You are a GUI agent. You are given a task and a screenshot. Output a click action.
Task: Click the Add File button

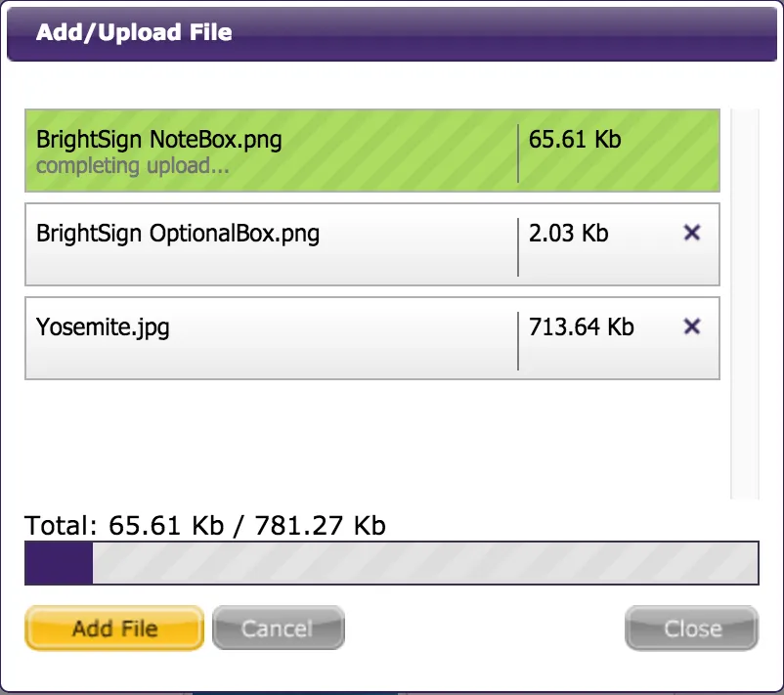coord(114,629)
